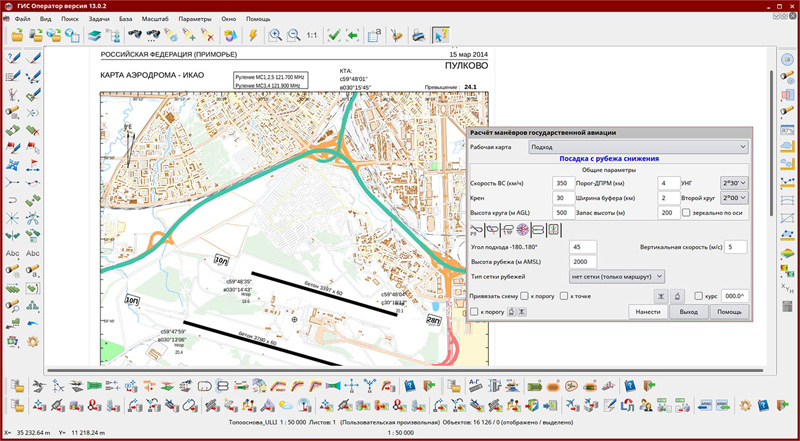Select the compass rose maneuver icon
Viewport: 800px width, 441px height.
coord(523,231)
